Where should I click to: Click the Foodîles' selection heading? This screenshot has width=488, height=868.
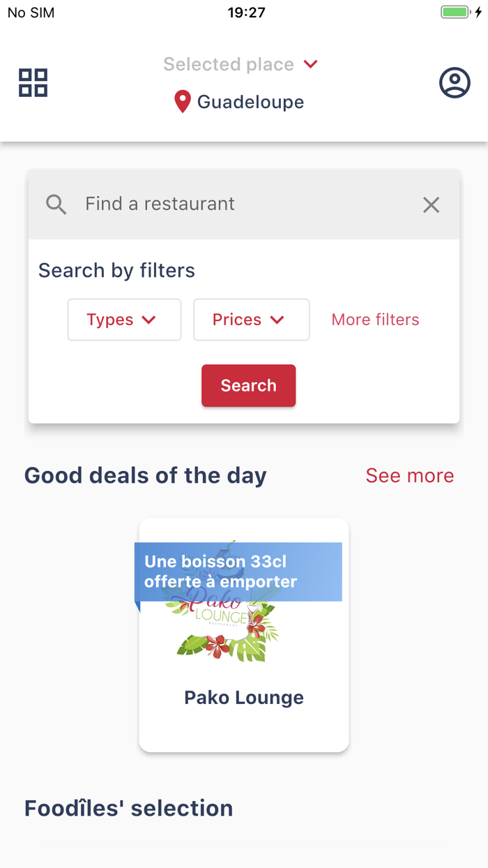click(x=128, y=808)
